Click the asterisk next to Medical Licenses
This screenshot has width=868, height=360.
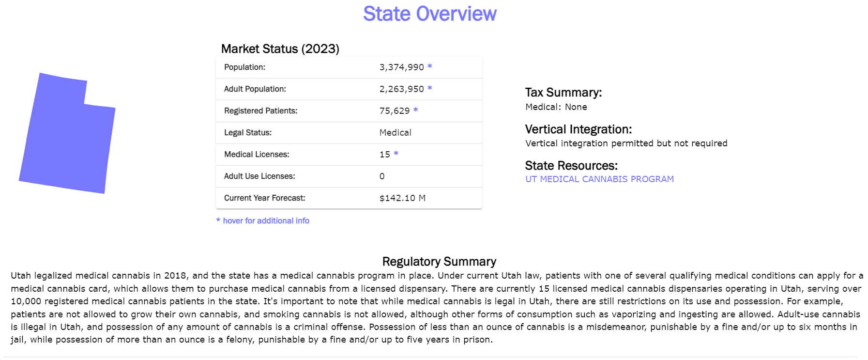tap(396, 154)
